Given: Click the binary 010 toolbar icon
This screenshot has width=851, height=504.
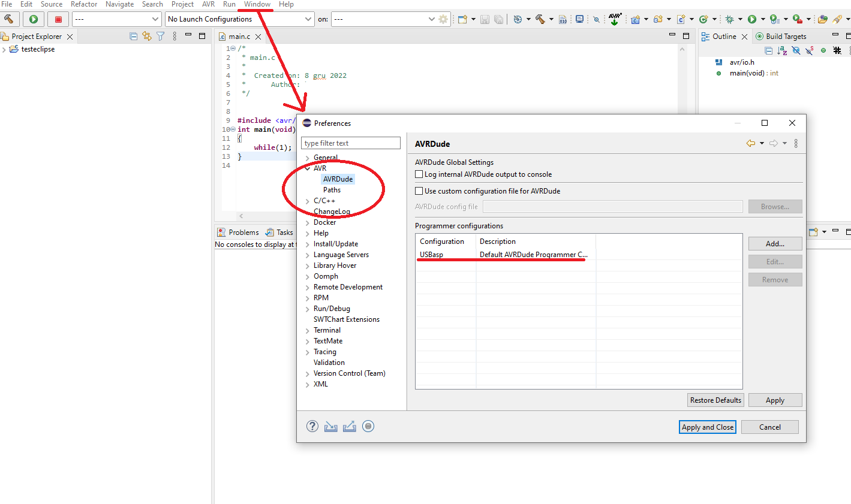Looking at the screenshot, I should click(563, 19).
